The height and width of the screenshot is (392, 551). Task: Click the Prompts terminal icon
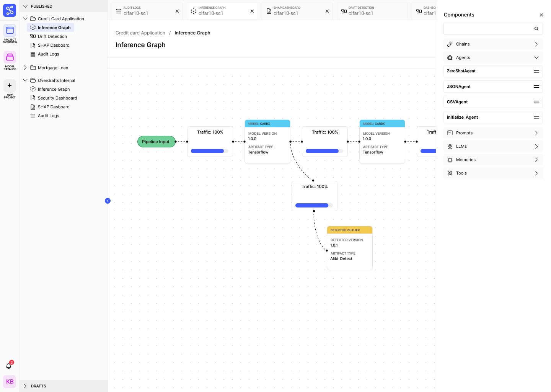pyautogui.click(x=450, y=133)
